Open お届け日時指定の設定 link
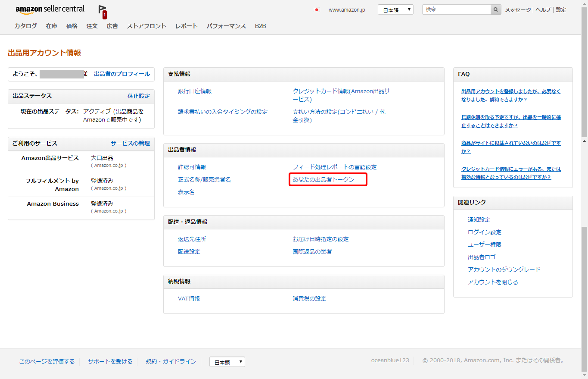 (x=321, y=239)
